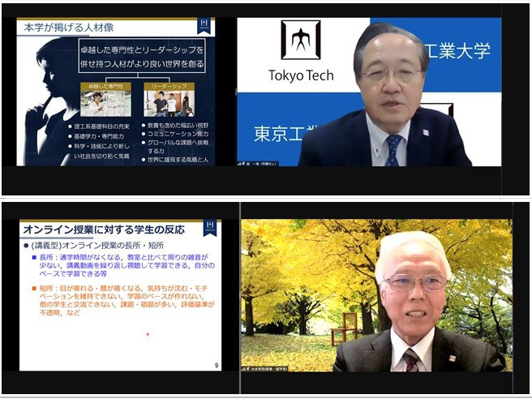The image size is (532, 399).
Task: Select the bottom speaker's name label
Action: [268, 368]
